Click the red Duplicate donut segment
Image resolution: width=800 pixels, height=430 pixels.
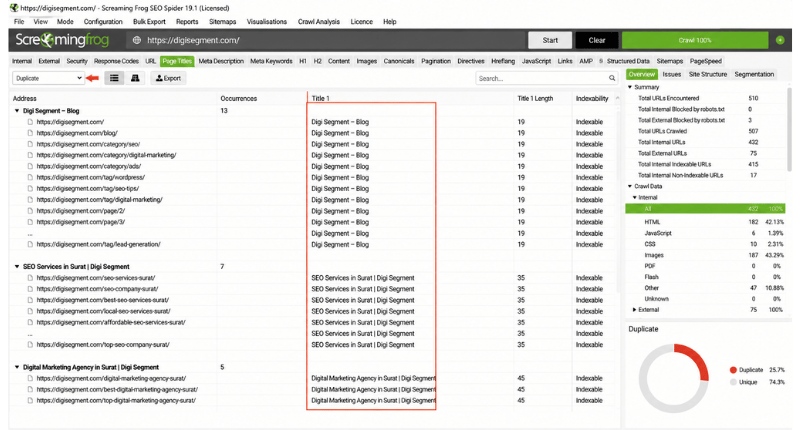[696, 360]
